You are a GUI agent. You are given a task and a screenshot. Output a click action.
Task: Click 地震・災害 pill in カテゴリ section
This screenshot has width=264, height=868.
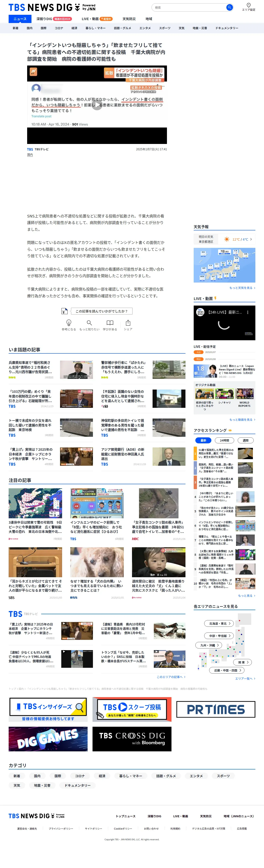(x=42, y=785)
